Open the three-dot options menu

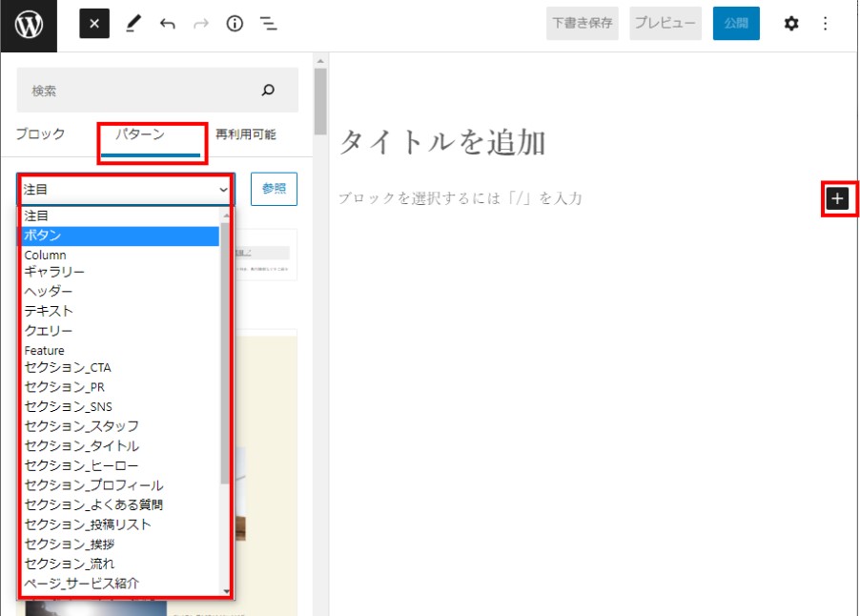point(826,24)
